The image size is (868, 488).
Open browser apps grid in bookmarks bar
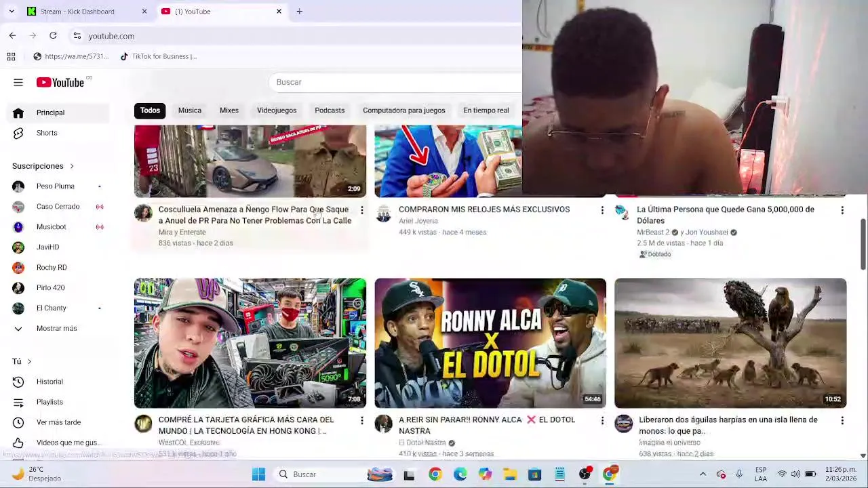[12, 56]
